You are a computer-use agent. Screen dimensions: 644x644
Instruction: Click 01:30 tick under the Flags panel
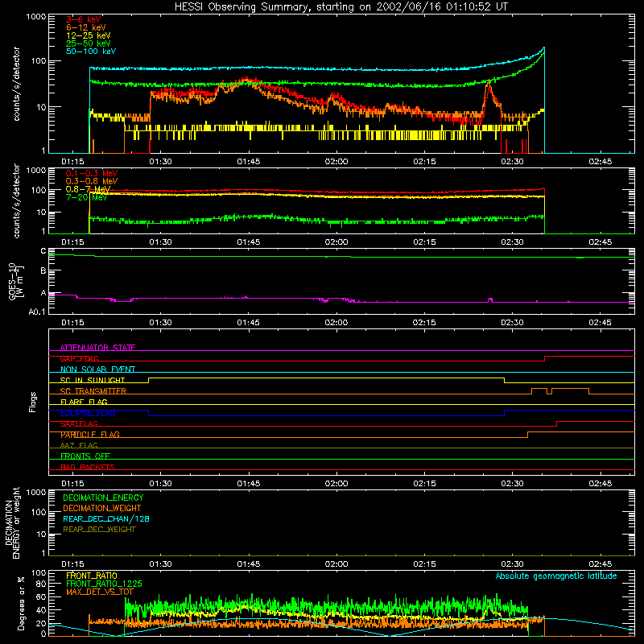[160, 484]
